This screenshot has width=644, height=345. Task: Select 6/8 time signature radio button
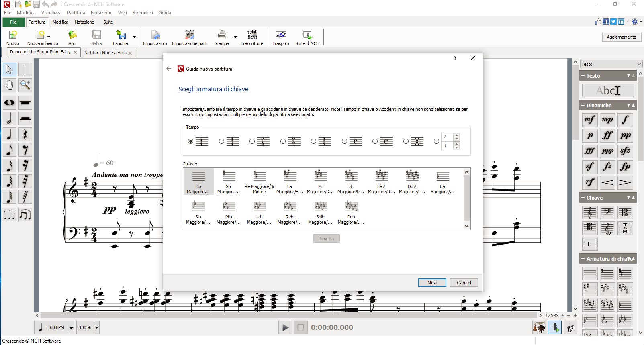313,141
